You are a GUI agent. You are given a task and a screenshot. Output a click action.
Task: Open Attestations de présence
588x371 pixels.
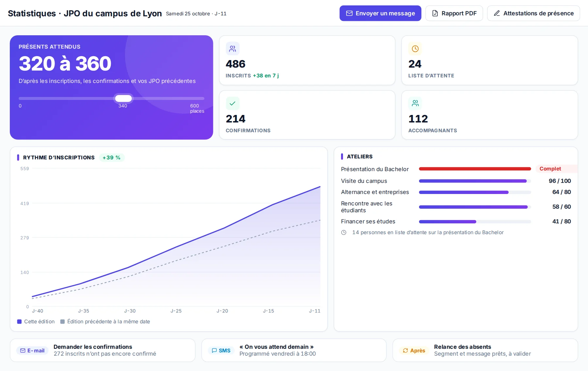(533, 13)
